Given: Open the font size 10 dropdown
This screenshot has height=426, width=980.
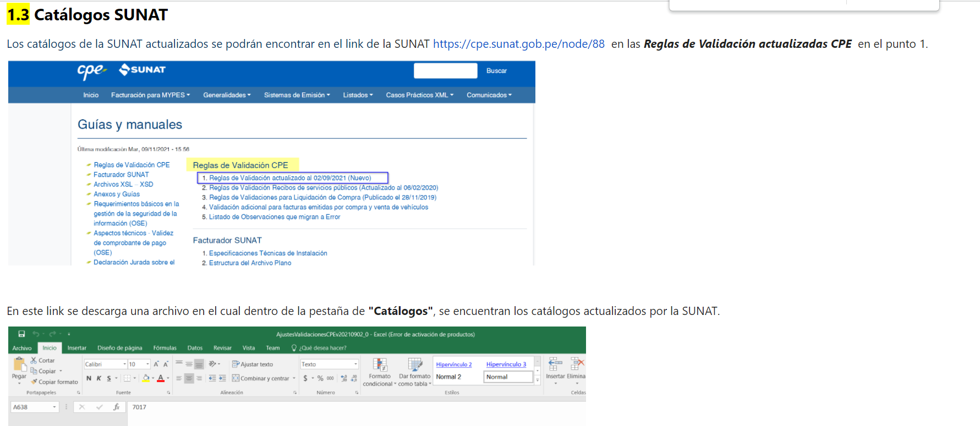Looking at the screenshot, I should (x=147, y=364).
